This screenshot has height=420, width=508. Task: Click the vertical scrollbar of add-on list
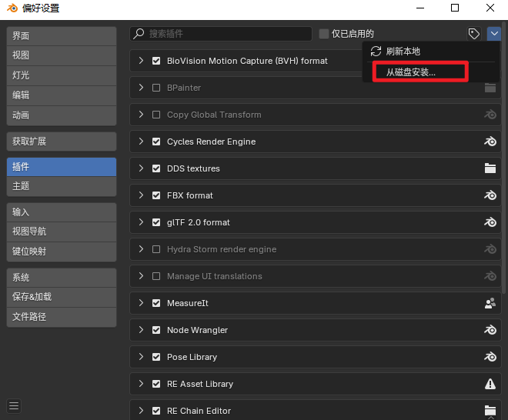pyautogui.click(x=504, y=157)
